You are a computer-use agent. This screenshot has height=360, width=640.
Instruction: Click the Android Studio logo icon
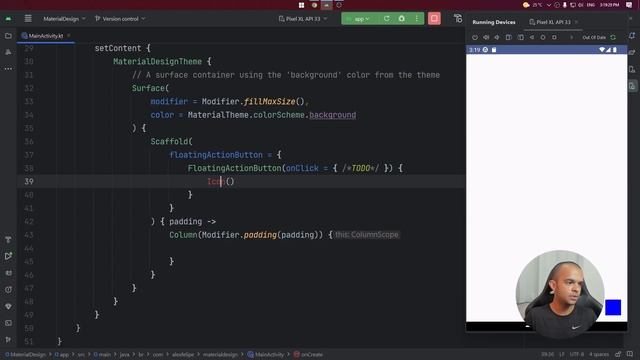pyautogui.click(x=8, y=18)
